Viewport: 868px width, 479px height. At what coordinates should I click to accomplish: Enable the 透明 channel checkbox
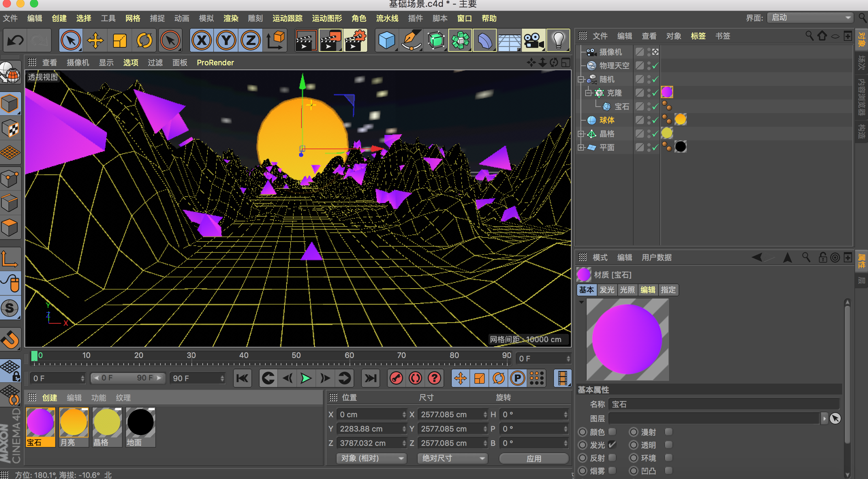[x=668, y=445]
